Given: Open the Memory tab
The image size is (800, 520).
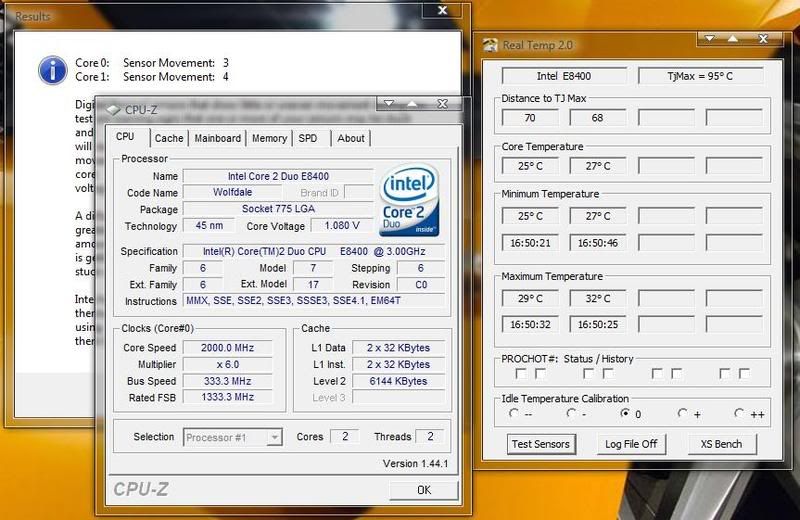Looking at the screenshot, I should click(269, 138).
